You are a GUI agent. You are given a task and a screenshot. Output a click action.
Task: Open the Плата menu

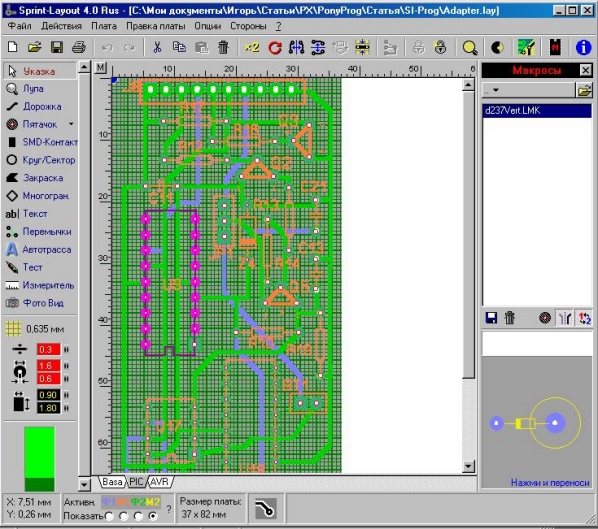point(104,26)
